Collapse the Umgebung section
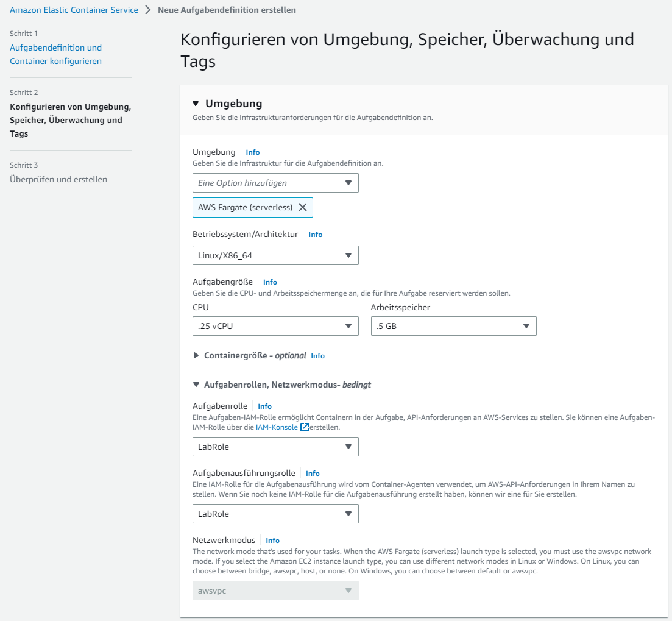The width and height of the screenshot is (672, 621). click(196, 104)
